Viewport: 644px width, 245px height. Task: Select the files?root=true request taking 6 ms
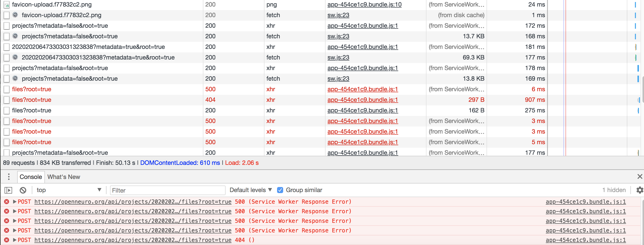pyautogui.click(x=32, y=89)
